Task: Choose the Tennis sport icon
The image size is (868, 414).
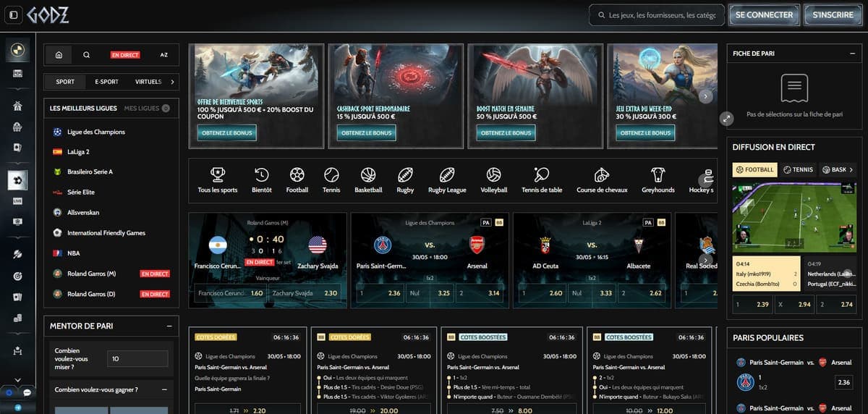Action: click(331, 174)
